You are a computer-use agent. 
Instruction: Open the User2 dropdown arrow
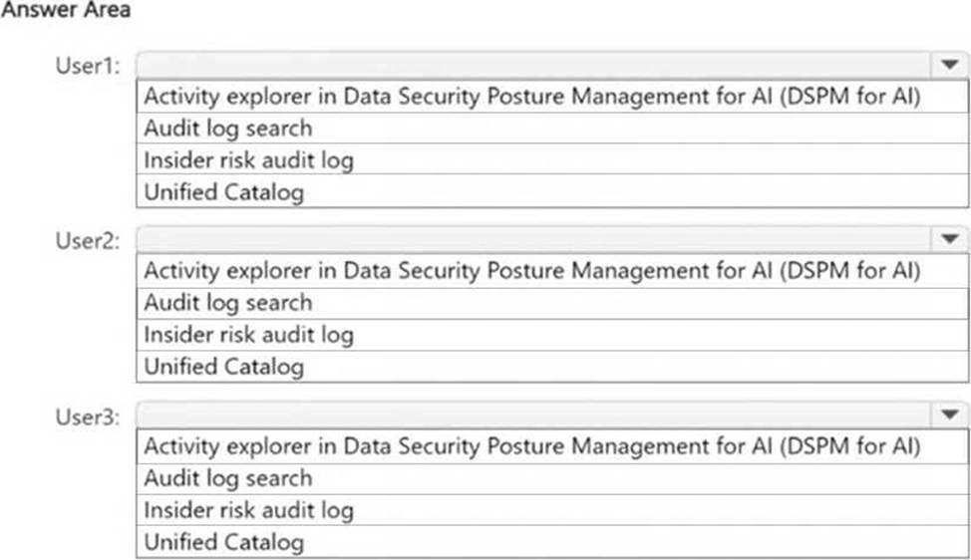[x=947, y=239]
